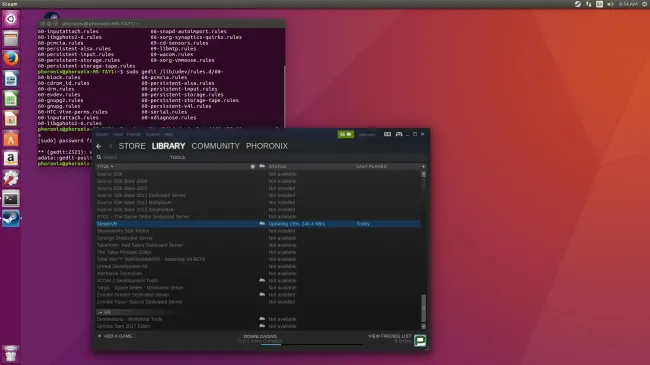Switch to the LIBRARY tab
This screenshot has width=650, height=365.
(168, 146)
